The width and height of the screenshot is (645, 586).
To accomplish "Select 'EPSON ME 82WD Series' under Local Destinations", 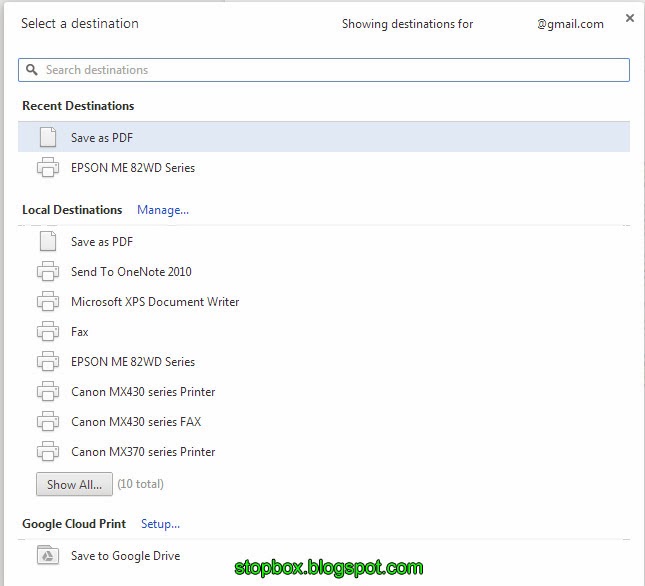I will tap(324, 361).
